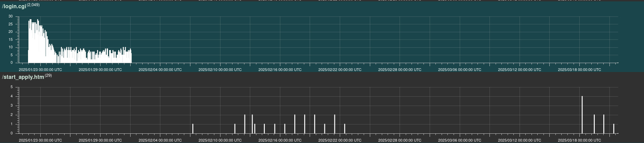Viewport: 644px width, 143px height.
Task: Click the /start_apply.htm chart title
Action: (23, 77)
